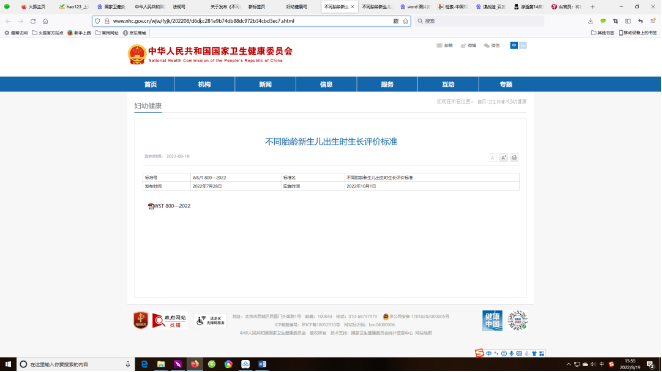Switch site language to En
The image size is (662, 372).
pos(523,46)
